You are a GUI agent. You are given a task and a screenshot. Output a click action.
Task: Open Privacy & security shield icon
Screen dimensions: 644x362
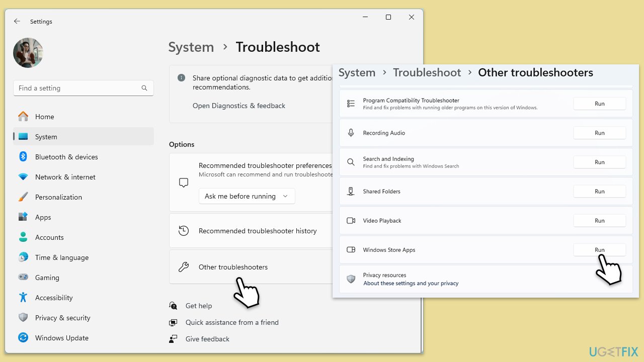point(23,318)
